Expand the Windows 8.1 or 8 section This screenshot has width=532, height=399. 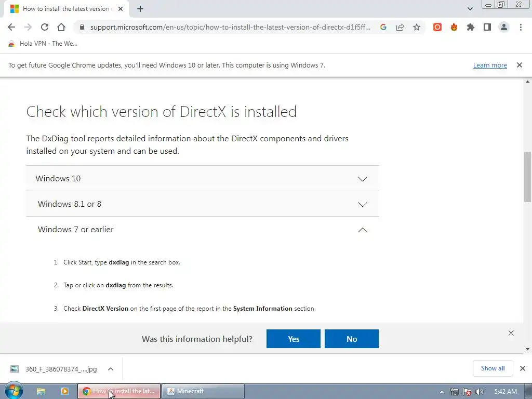click(203, 204)
